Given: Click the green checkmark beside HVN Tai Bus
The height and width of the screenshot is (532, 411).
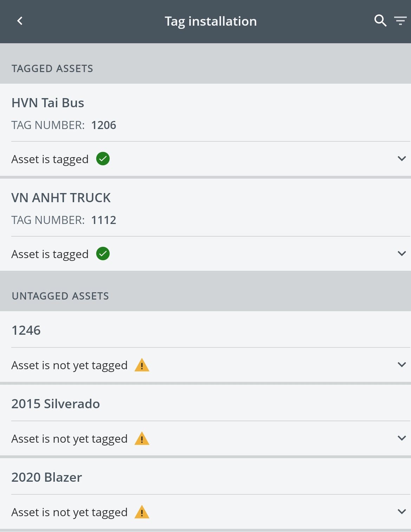Looking at the screenshot, I should tap(103, 159).
